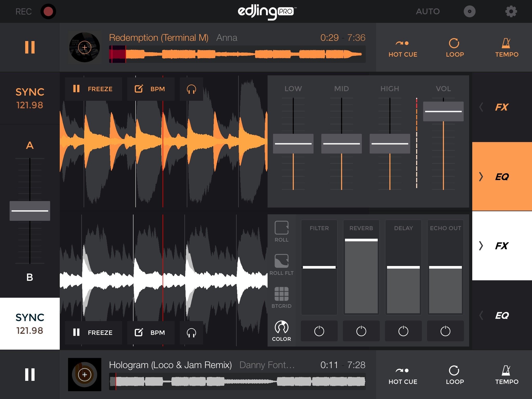Enable headphone pre-listen on deck A
Screen dimensions: 532x399
click(191, 89)
